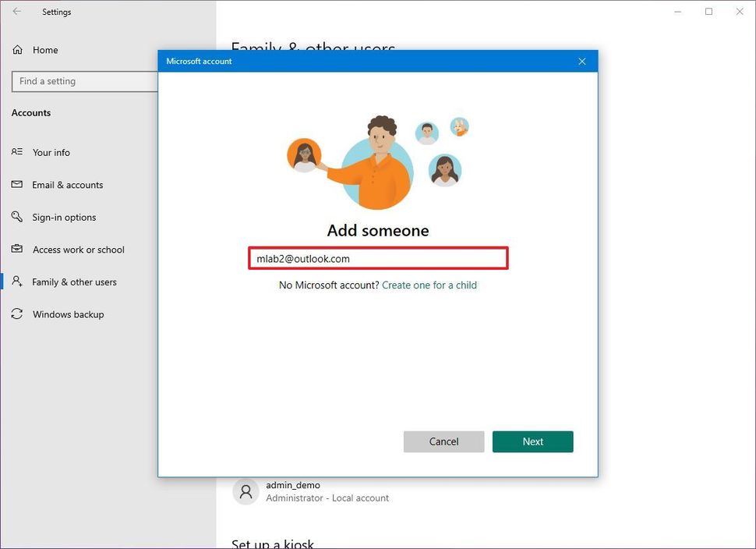The width and height of the screenshot is (756, 549).
Task: Open Access work or school page
Action: 79,250
